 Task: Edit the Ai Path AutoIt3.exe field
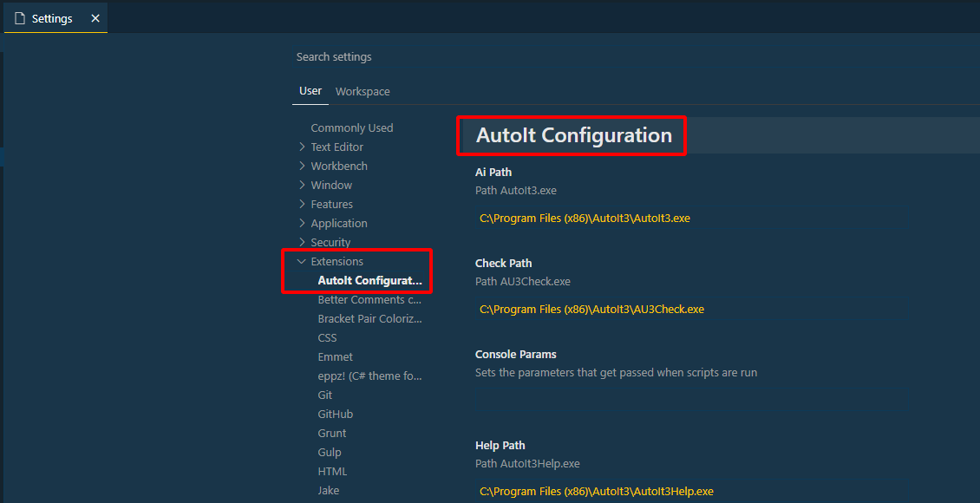point(690,218)
